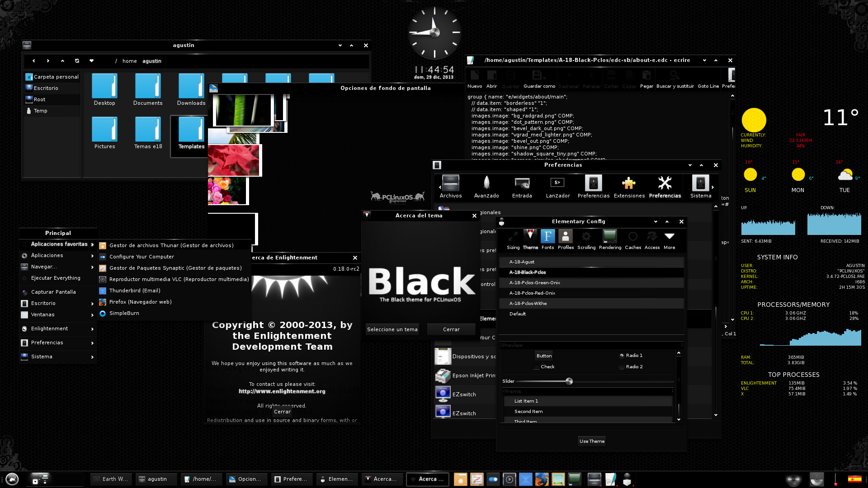Open the Scrolling section in Elementary Config
Viewport: 868px width, 488px height.
[x=586, y=240]
